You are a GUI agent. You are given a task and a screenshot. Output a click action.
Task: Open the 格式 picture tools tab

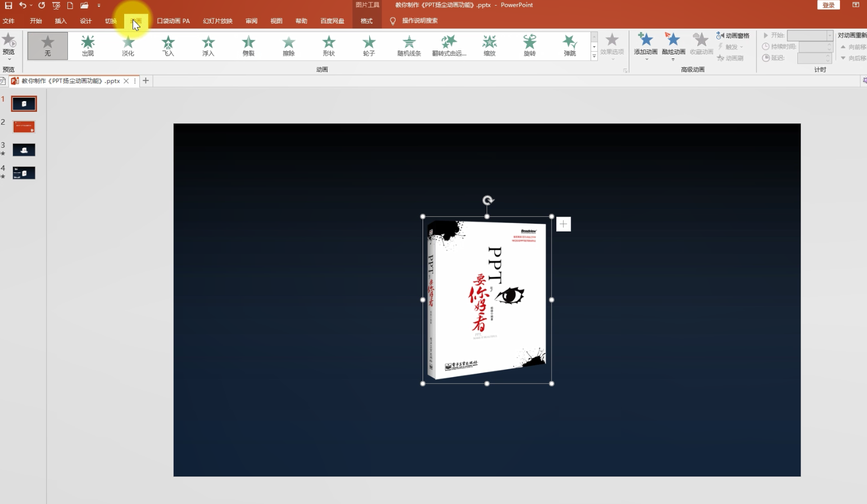366,21
